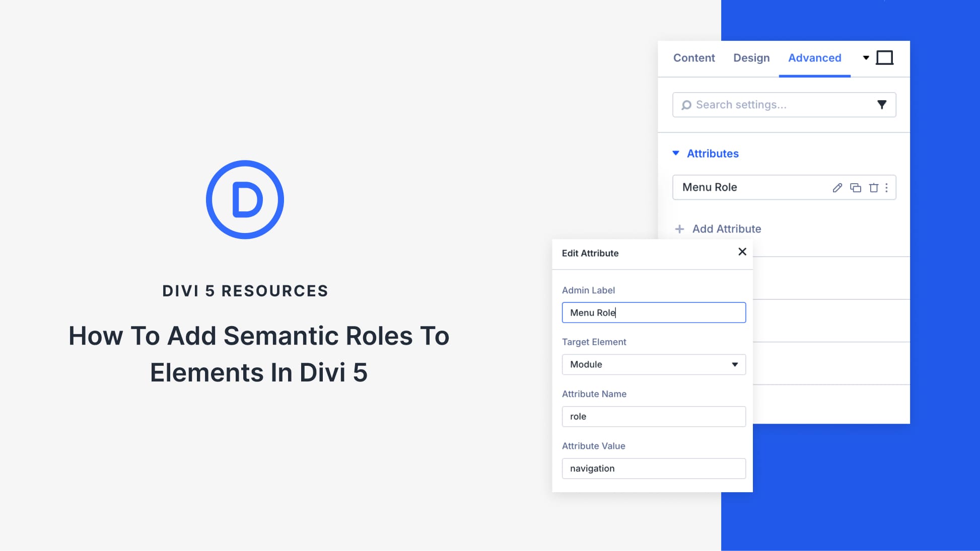Delete the Menu Role attribute with trash icon
The width and height of the screenshot is (980, 551).
(x=873, y=188)
